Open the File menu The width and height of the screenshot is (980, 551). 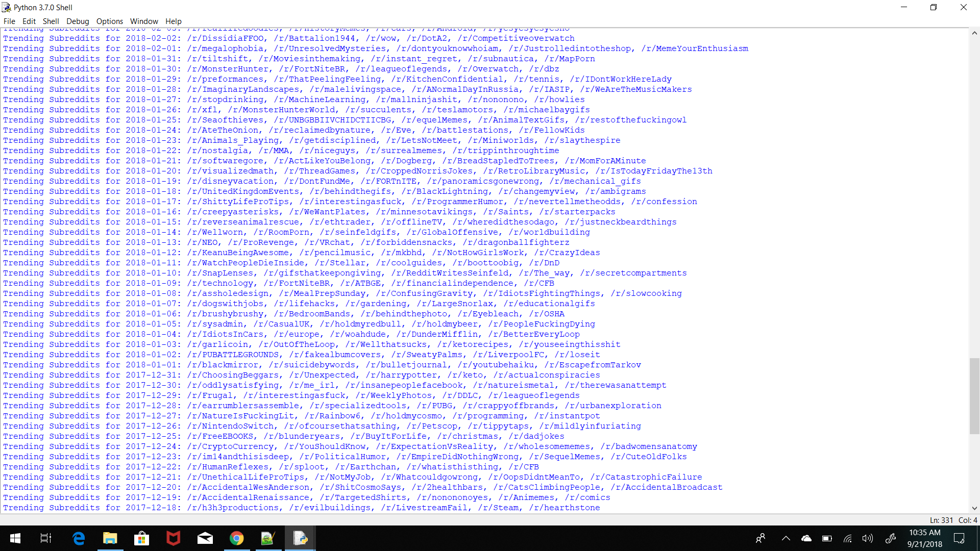pyautogui.click(x=9, y=21)
